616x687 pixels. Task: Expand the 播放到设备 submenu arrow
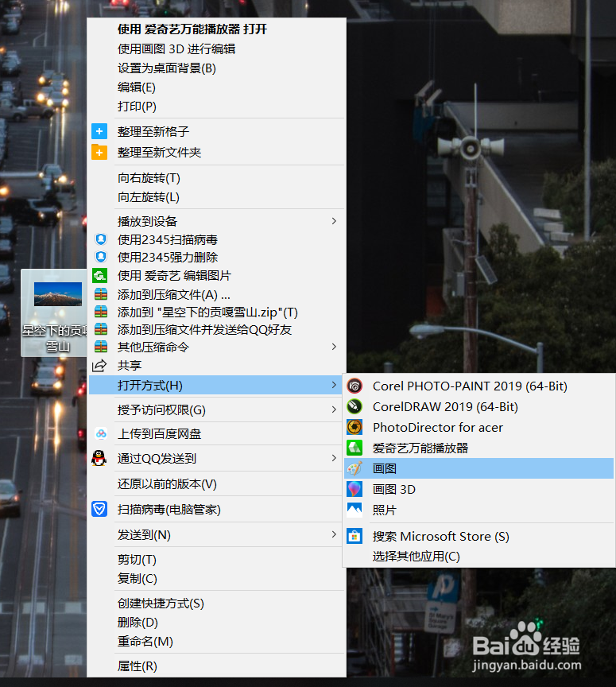334,221
